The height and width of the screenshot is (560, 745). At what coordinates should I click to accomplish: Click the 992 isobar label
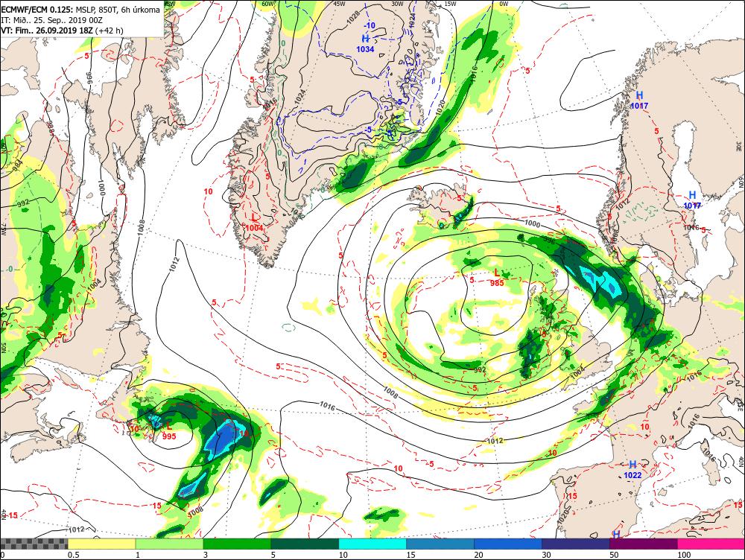[23, 203]
